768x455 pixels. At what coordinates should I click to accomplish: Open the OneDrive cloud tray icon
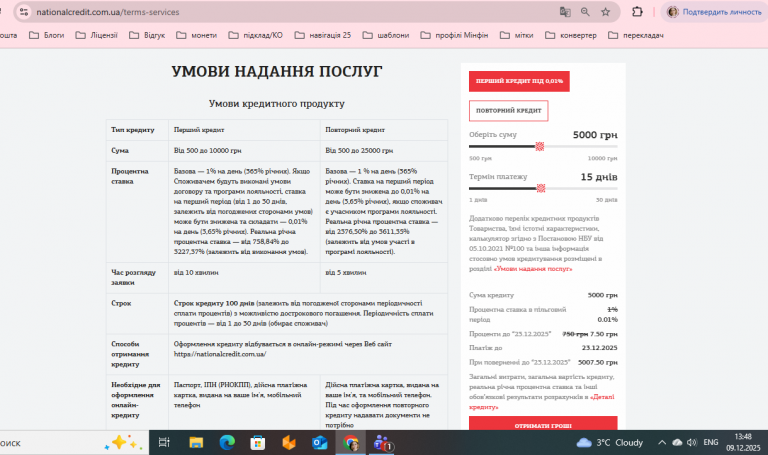click(677, 443)
